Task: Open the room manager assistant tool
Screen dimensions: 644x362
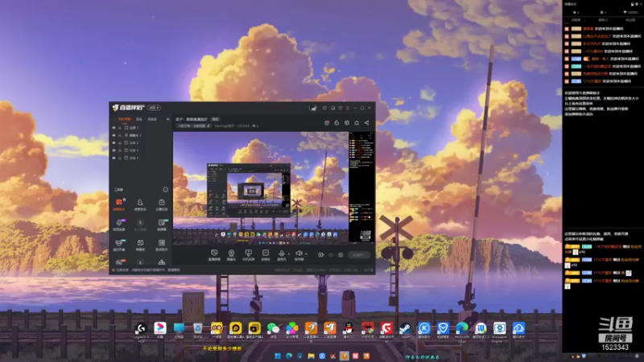Action: click(x=140, y=204)
